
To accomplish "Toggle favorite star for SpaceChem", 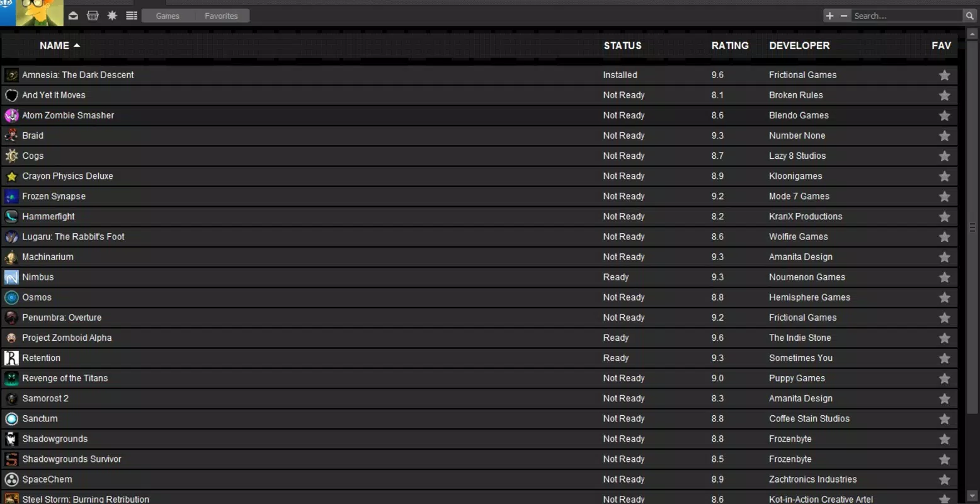I will coord(944,479).
